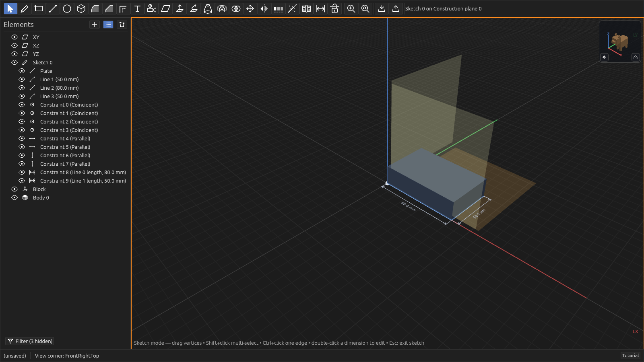Viewport: 644px width, 362px height.
Task: Select Block in the elements tree
Action: [39, 189]
